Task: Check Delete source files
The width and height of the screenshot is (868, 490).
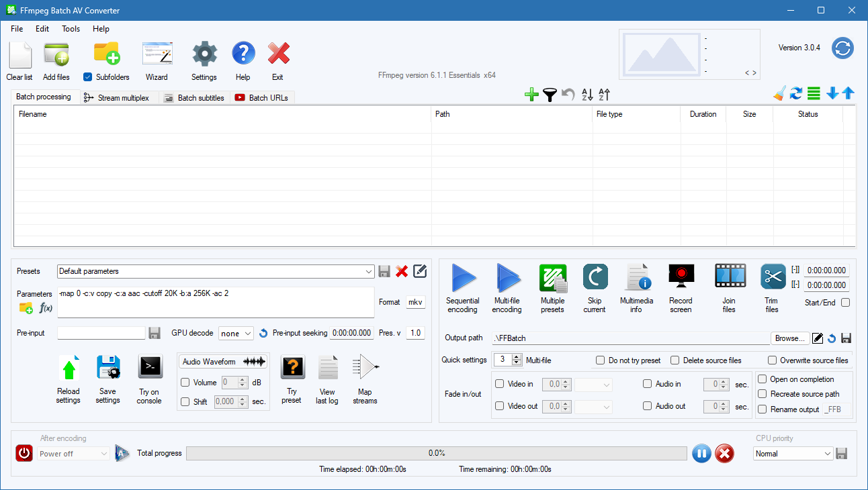Action: 675,360
